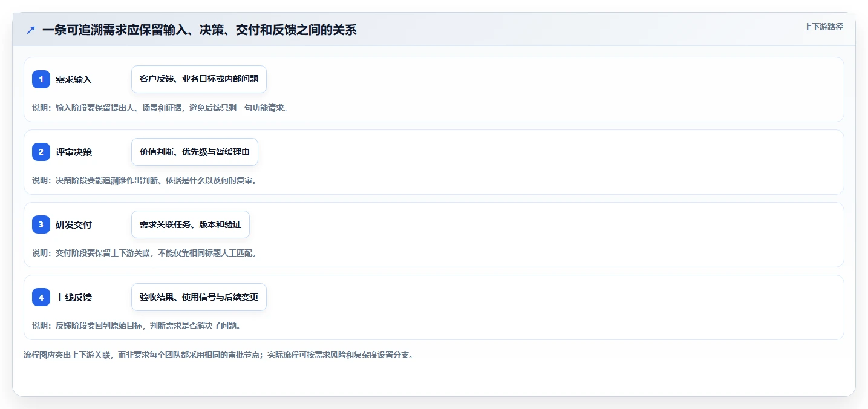Click the footer text starting 流程图应突出上下游关联
Screen dimensions: 868x409
click(x=218, y=355)
